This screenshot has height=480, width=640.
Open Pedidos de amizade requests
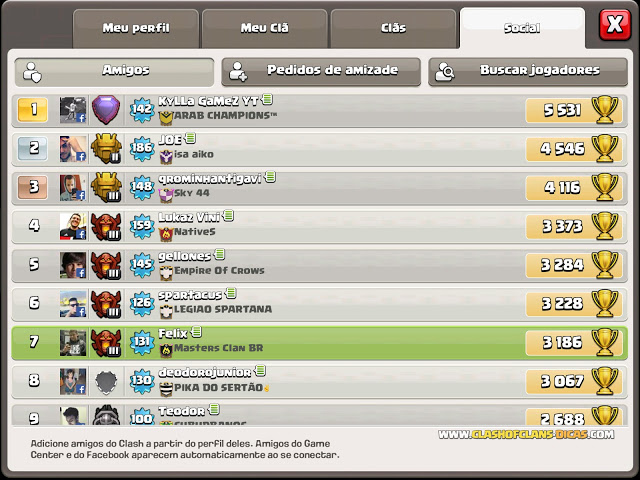[321, 71]
